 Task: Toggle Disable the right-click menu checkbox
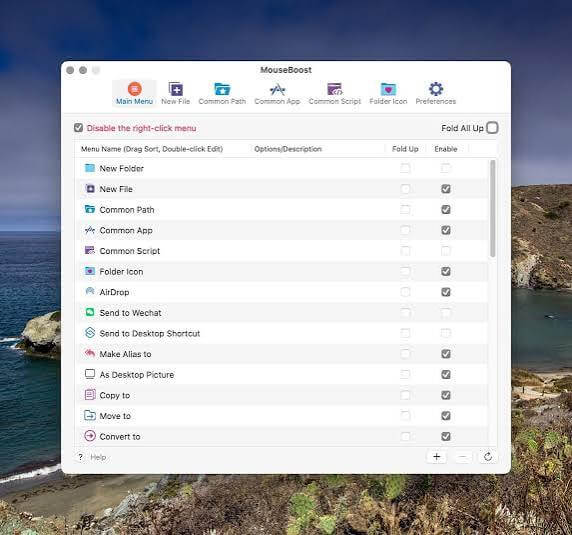click(78, 128)
